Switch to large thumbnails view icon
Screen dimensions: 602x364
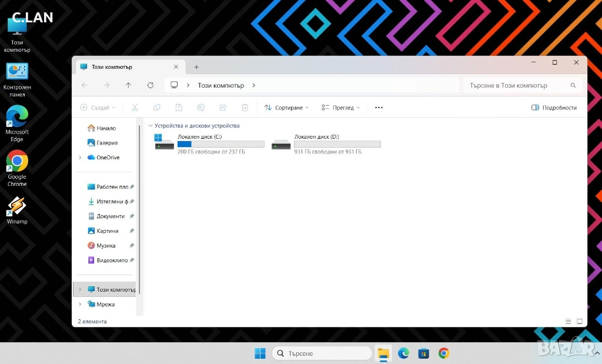tap(579, 322)
